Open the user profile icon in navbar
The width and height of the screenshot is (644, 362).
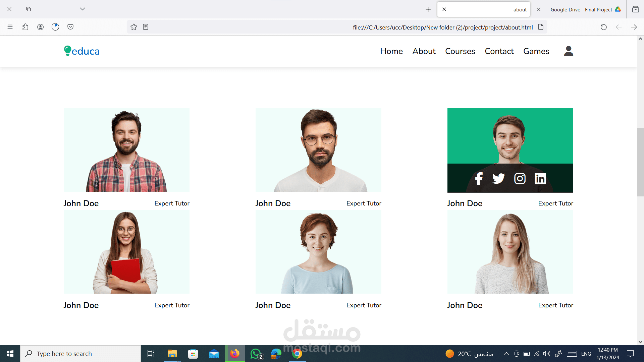569,51
